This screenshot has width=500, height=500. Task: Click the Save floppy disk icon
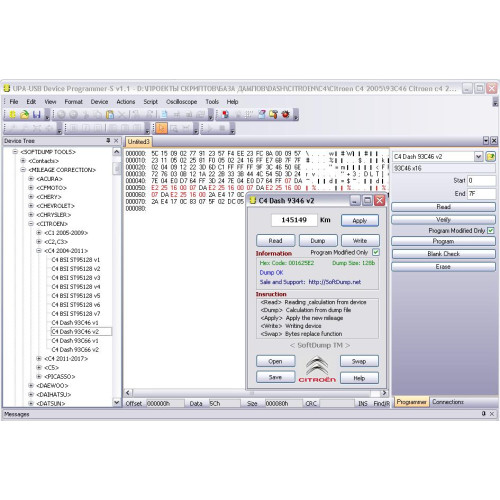click(x=36, y=114)
